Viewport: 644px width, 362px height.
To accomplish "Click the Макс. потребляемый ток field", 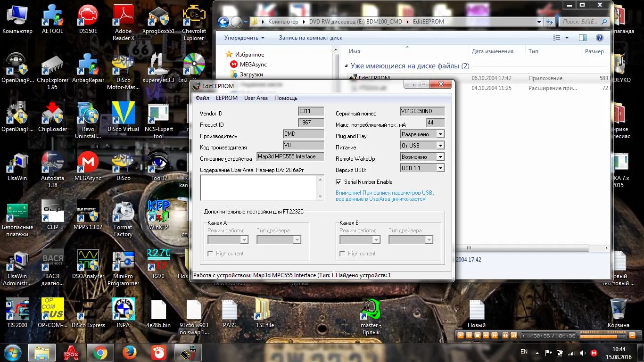I will pos(435,123).
